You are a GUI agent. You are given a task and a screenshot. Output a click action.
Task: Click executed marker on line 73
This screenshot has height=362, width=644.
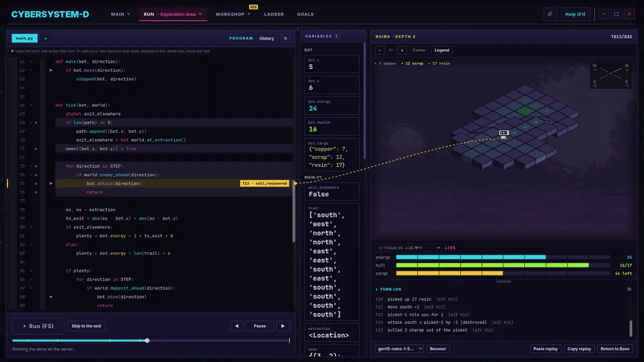coord(36,166)
